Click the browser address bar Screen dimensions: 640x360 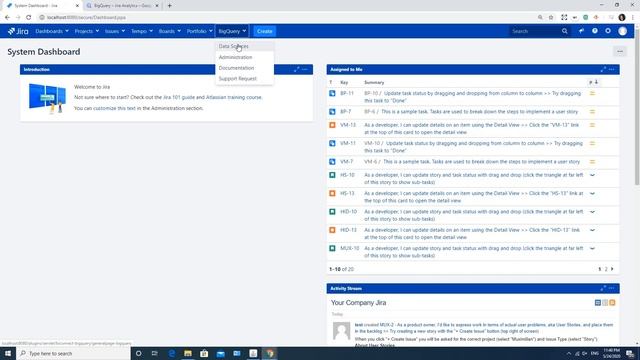coord(286,18)
